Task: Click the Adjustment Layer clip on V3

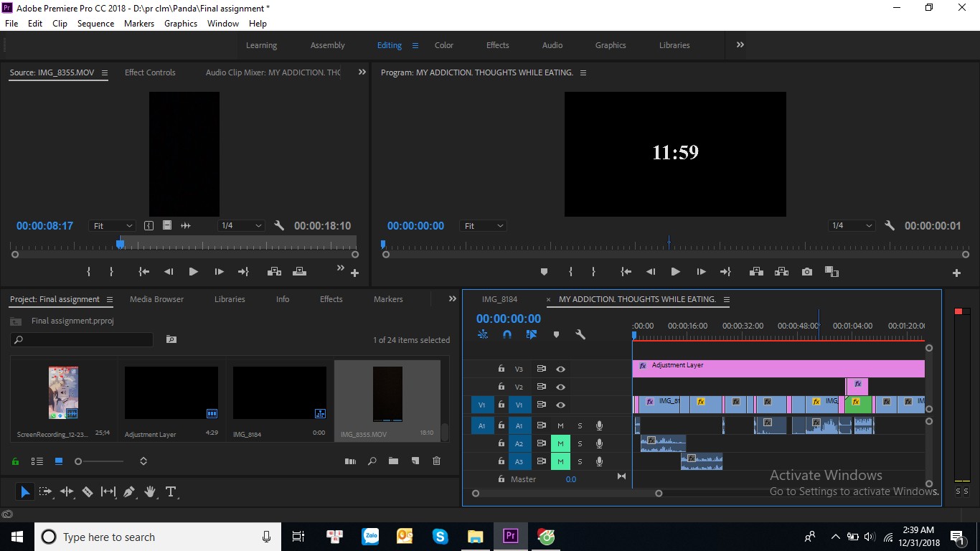Action: pos(778,369)
